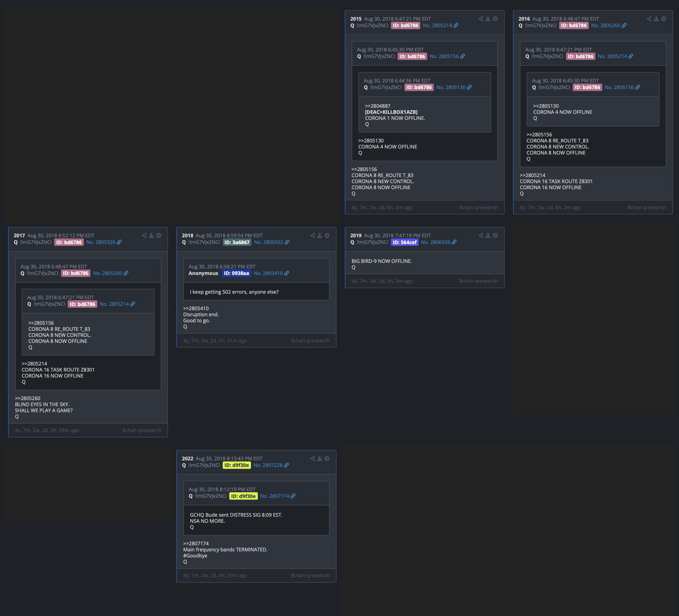
Task: Share post 2018 using its share icon
Action: coord(313,236)
